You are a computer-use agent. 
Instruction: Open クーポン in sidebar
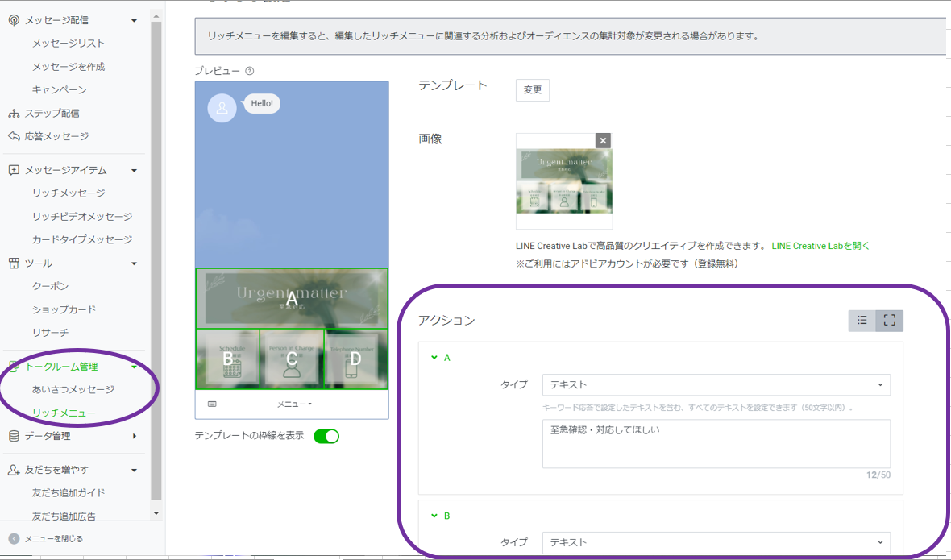(x=50, y=286)
